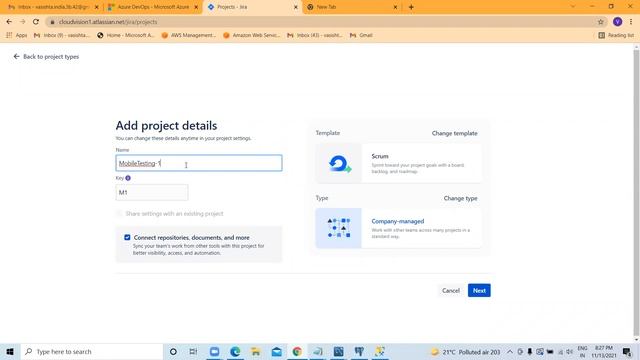Open the Chrome profile avatar
The image size is (640, 360).
pos(617,22)
